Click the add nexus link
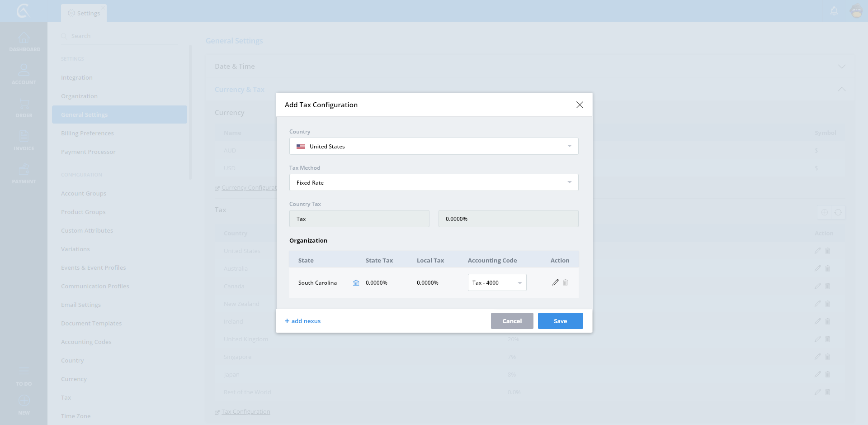868x425 pixels. tap(303, 321)
